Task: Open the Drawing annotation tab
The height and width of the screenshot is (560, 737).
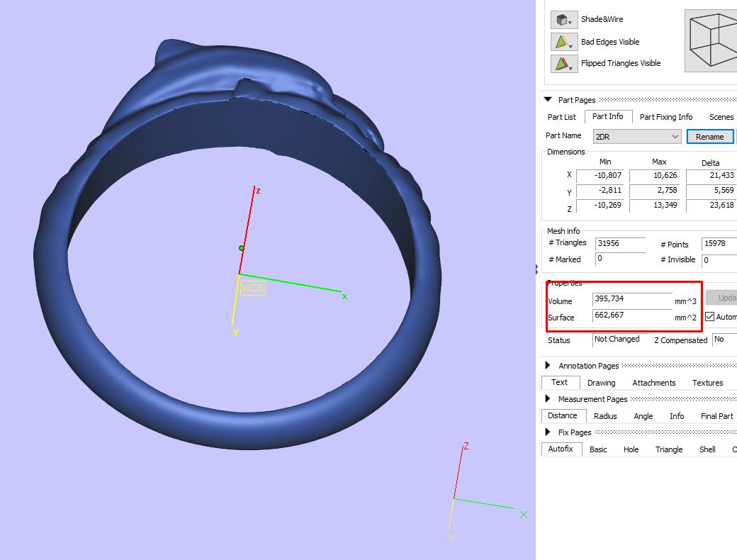Action: [x=601, y=383]
